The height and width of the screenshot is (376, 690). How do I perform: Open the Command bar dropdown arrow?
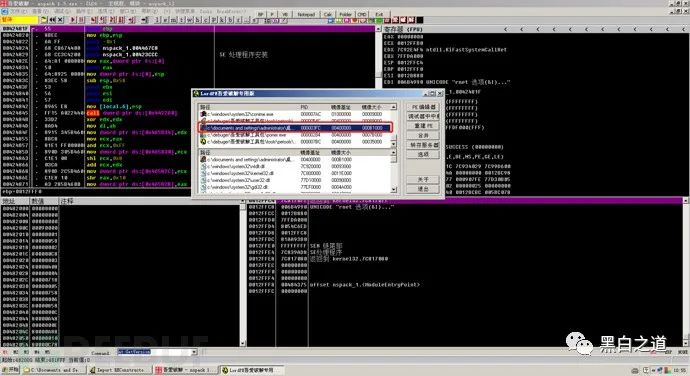[194, 352]
